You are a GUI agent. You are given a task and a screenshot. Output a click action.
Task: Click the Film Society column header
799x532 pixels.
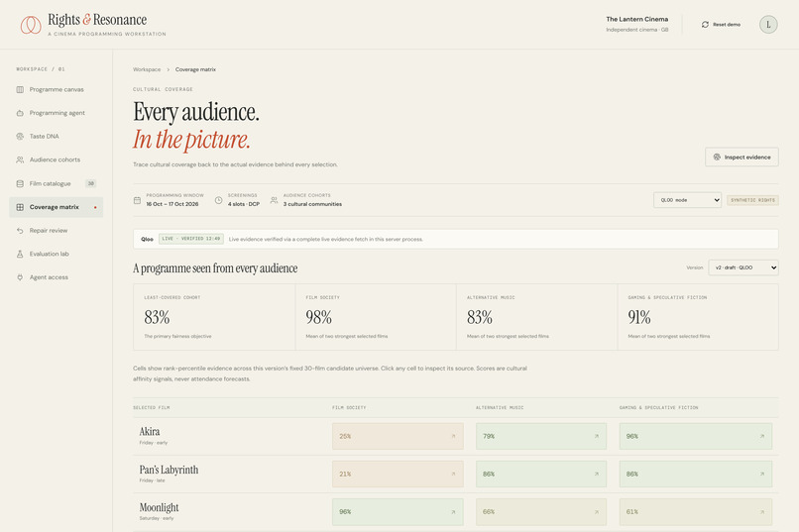[349, 408]
